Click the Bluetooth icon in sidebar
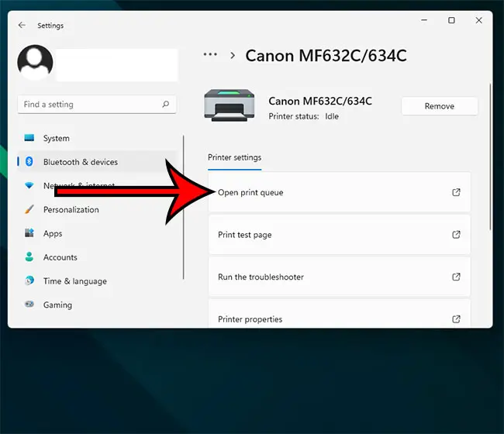The width and height of the screenshot is (504, 434). 29,161
